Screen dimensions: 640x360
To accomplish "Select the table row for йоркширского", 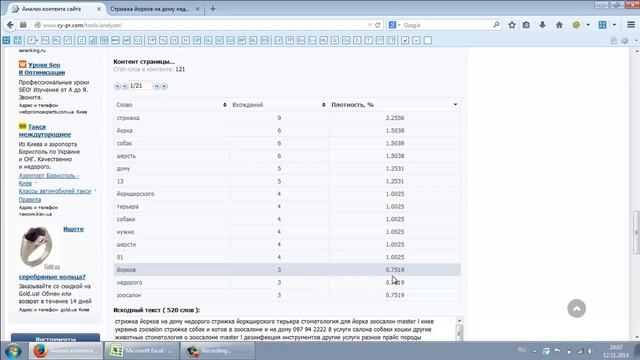I will 287,194.
